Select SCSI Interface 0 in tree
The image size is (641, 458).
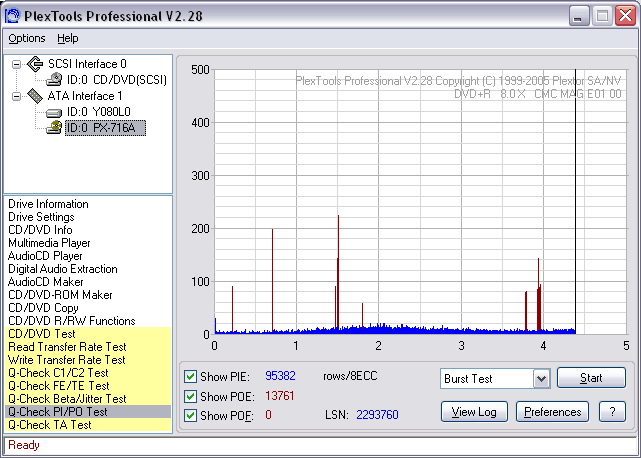tap(87, 64)
